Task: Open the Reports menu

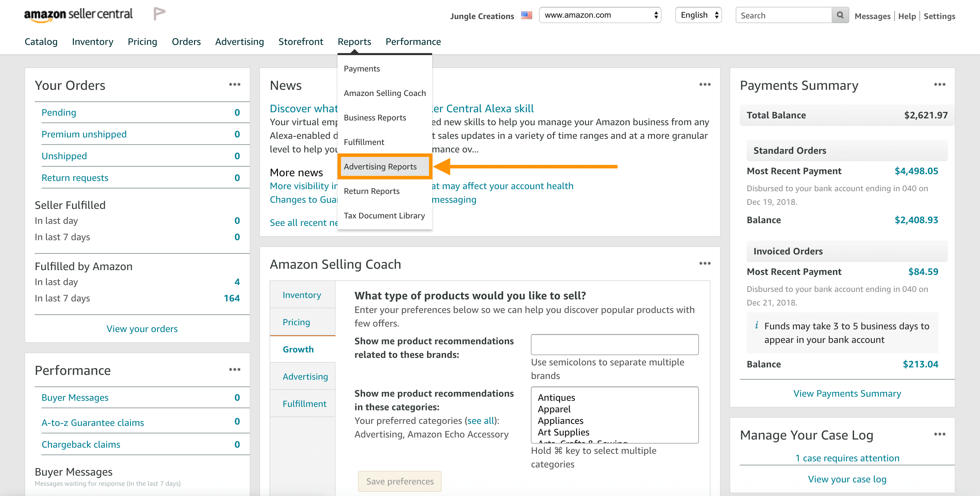Action: [354, 42]
